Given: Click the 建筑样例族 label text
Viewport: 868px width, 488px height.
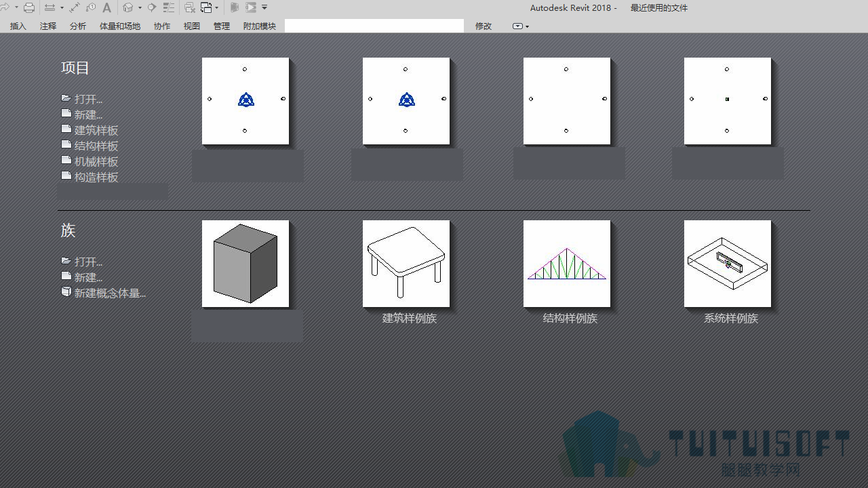Looking at the screenshot, I should pos(410,318).
